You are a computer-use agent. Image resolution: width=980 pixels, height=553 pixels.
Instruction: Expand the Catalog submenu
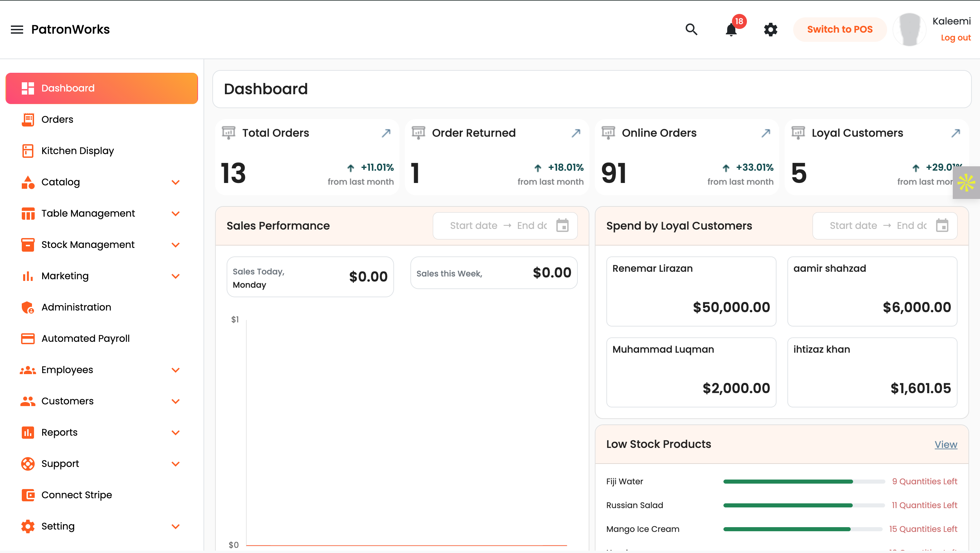point(175,182)
